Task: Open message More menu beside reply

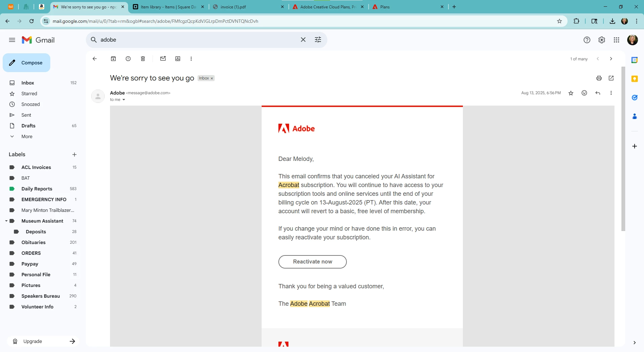Action: click(611, 93)
